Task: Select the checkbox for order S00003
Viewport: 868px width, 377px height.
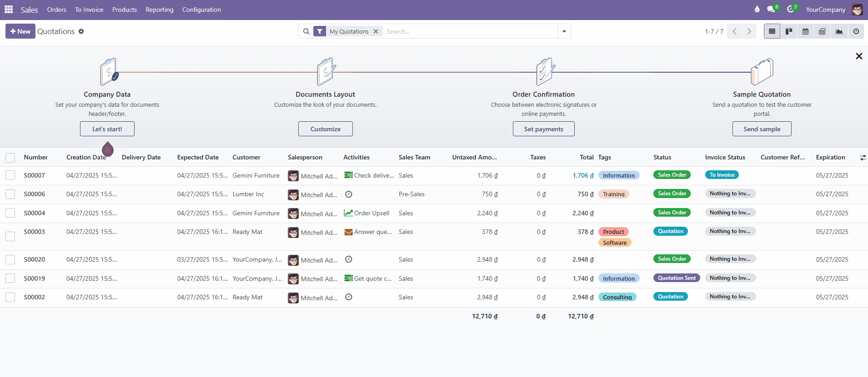Action: point(10,236)
